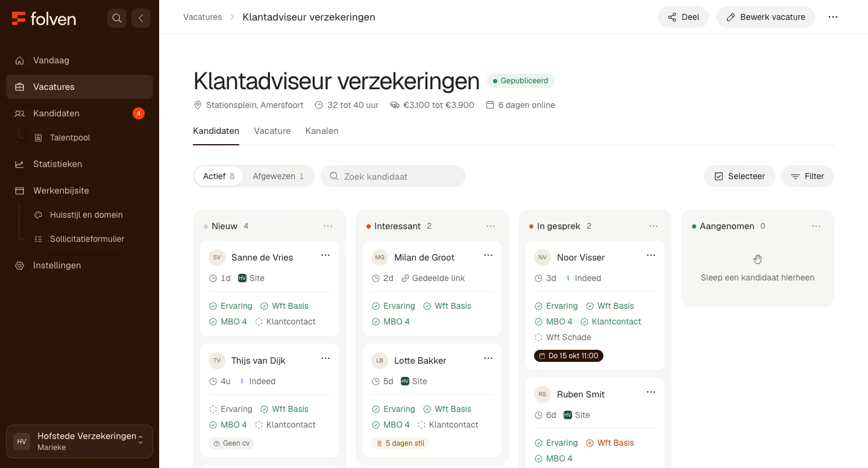Open the Hofstede Verzekeringen account switcher
Viewport: 868px width, 468px height.
coord(80,441)
